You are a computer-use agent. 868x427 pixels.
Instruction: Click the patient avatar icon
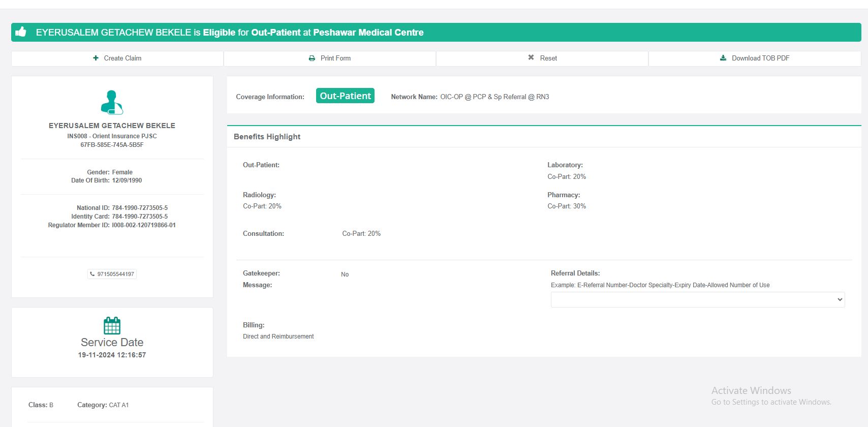tap(112, 102)
